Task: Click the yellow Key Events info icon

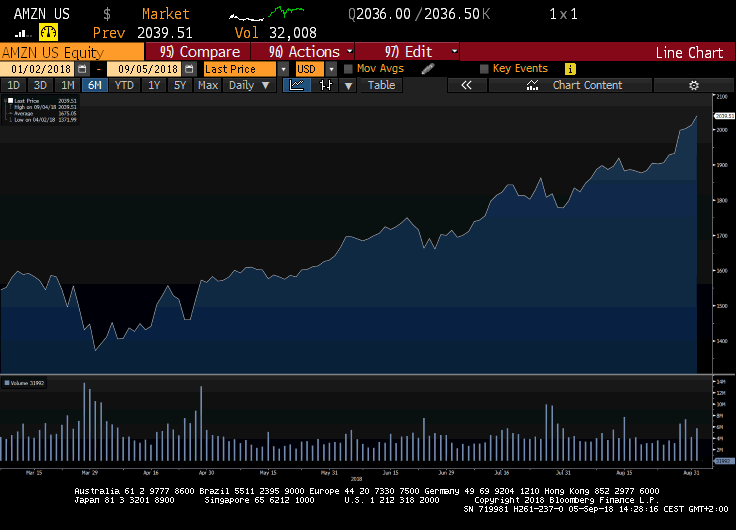Action: click(x=570, y=69)
